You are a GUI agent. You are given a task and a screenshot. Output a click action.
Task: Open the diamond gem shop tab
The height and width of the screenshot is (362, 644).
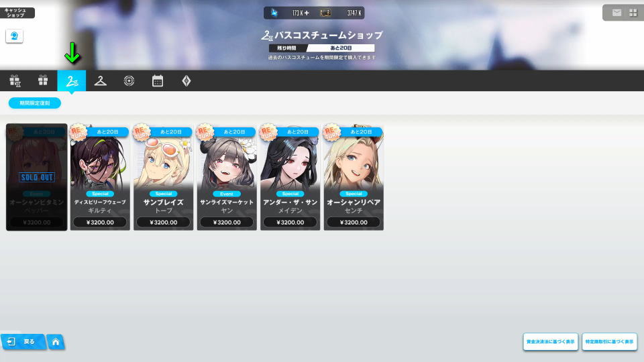click(x=186, y=80)
